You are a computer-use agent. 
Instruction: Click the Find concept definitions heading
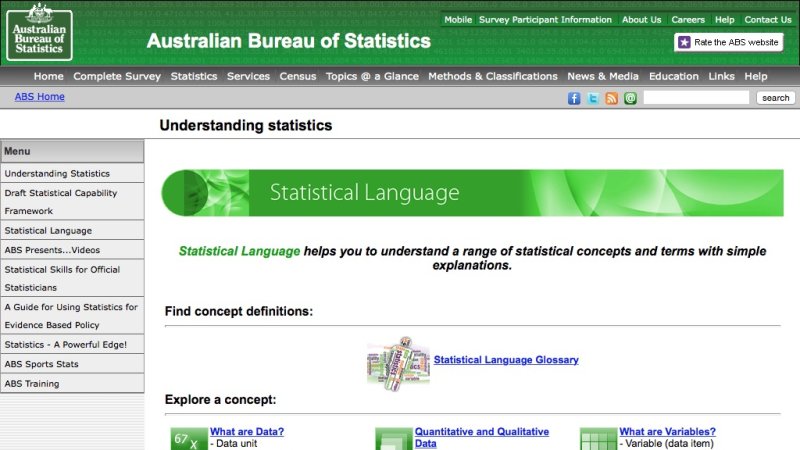coord(239,311)
